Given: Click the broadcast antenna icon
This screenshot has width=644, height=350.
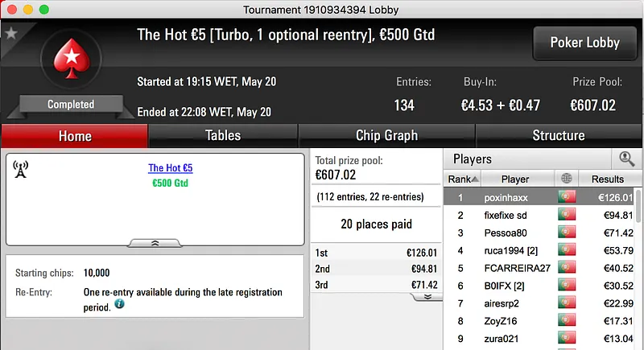Looking at the screenshot, I should 22,170.
